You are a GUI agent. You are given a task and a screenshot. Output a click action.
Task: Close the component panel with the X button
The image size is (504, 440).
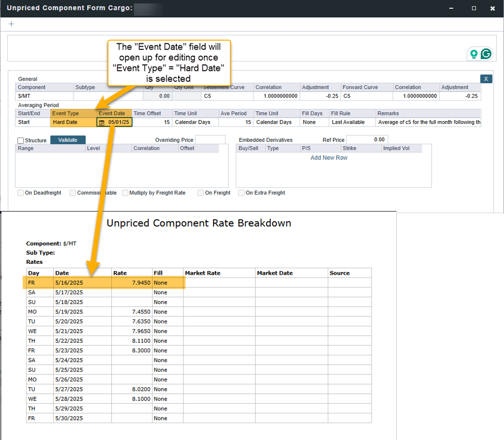click(x=486, y=79)
